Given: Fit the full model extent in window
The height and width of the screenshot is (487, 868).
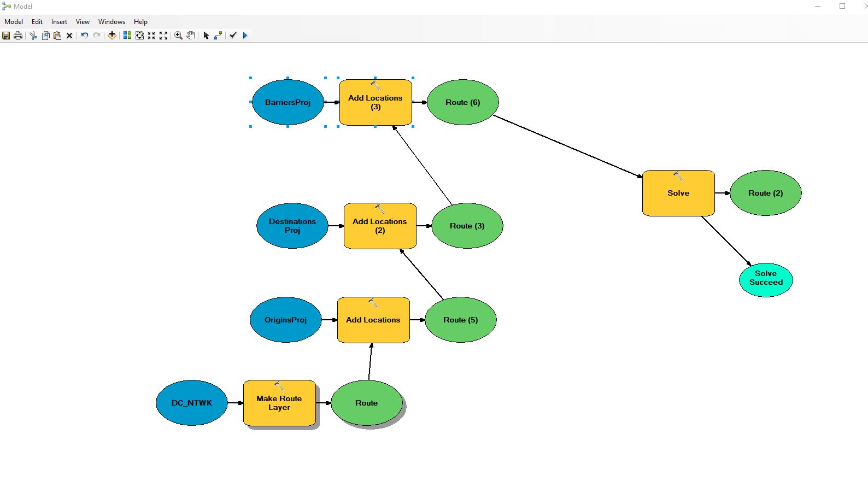Looking at the screenshot, I should (x=139, y=36).
